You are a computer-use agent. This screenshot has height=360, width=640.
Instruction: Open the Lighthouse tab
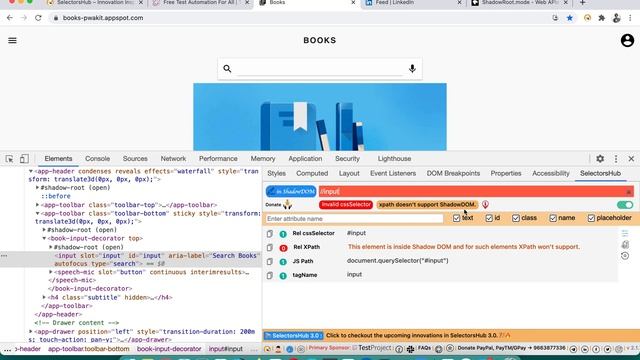(394, 159)
